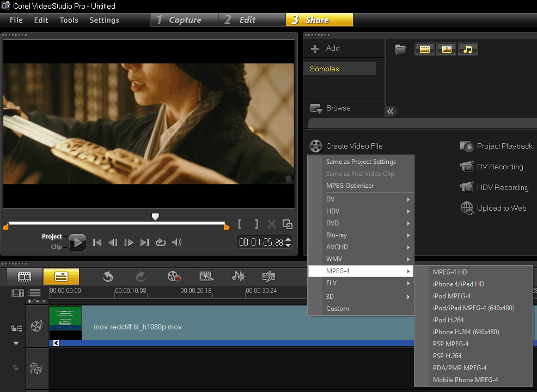The width and height of the screenshot is (537, 392).
Task: Select MPEG-4 HD format
Action: click(x=473, y=272)
